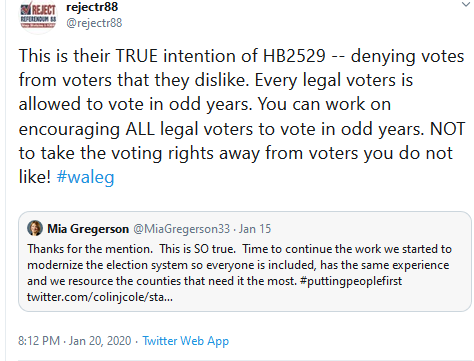This screenshot has height=361, width=474.
Task: Open the Twitter Web App source link
Action: 186,341
